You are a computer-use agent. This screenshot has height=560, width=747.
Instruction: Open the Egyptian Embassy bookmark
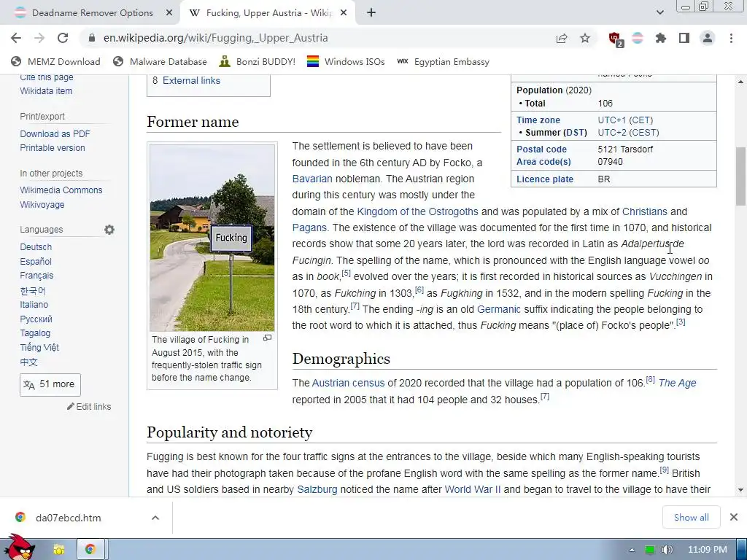pyautogui.click(x=443, y=62)
